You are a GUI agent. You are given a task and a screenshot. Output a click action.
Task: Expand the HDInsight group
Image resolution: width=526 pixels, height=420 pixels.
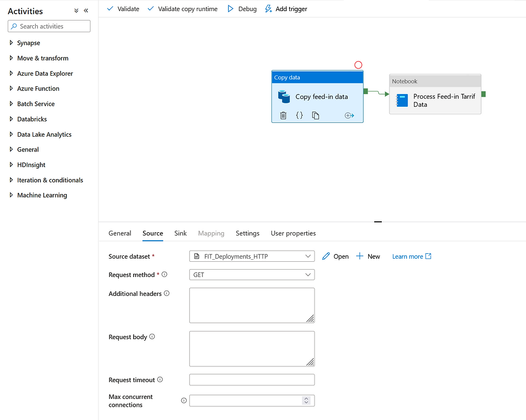pyautogui.click(x=11, y=165)
